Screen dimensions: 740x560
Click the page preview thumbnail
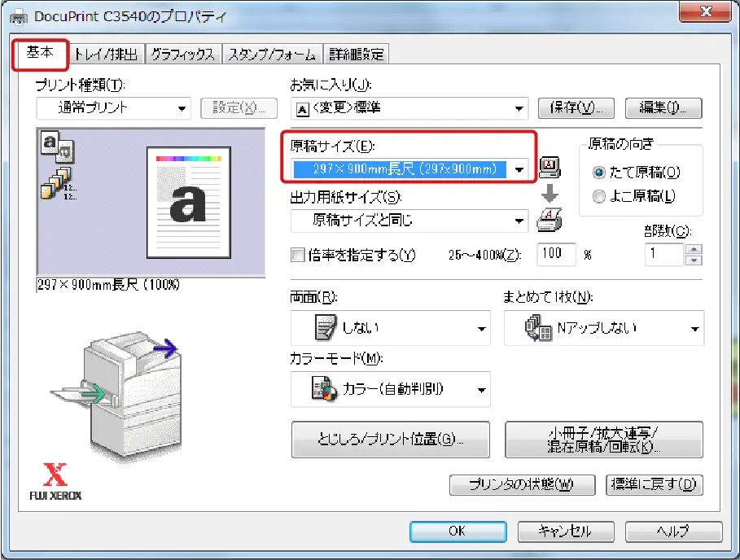pos(188,203)
